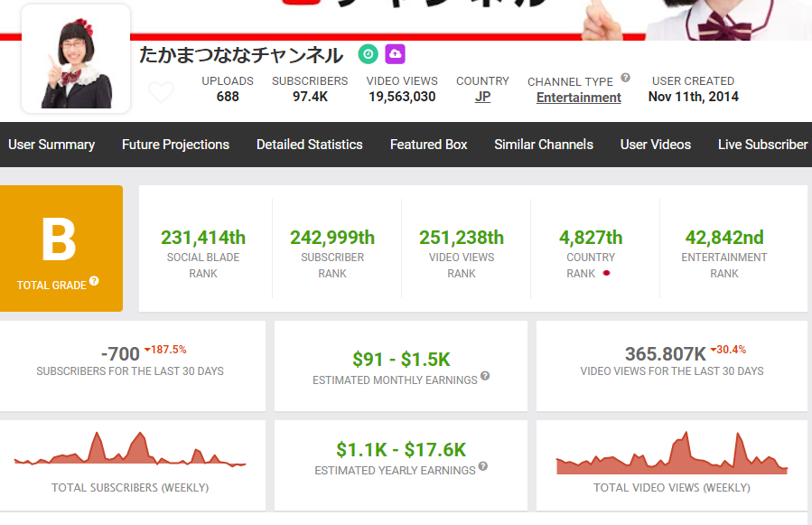This screenshot has height=525, width=812.
Task: Click the 187.5% decrease indicator
Action: pyautogui.click(x=165, y=350)
